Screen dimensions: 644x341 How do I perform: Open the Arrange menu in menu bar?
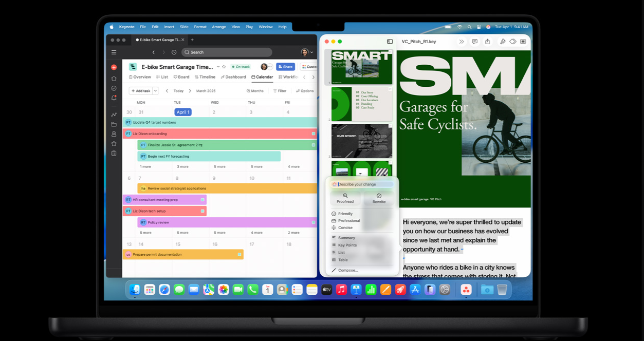point(219,27)
